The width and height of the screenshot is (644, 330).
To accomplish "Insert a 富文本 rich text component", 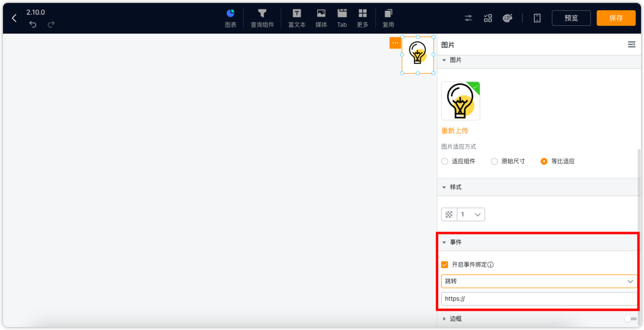I will (296, 18).
